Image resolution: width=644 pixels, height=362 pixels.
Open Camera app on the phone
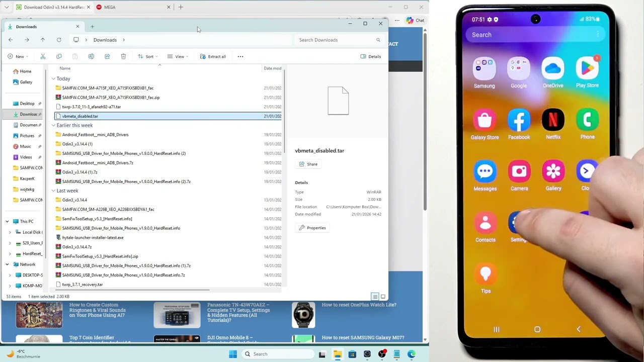pyautogui.click(x=519, y=175)
